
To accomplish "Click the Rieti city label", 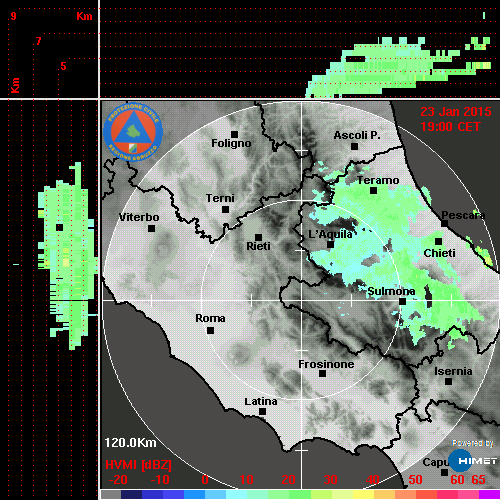I will [258, 246].
